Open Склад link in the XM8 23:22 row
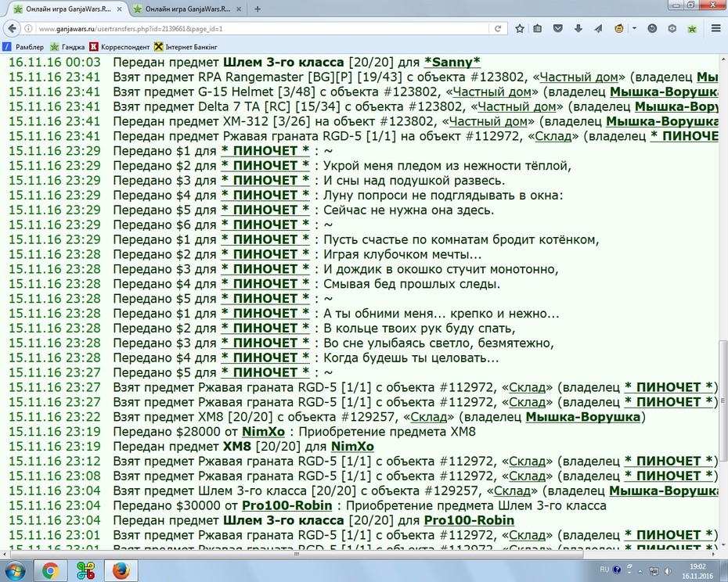Screen dimensions: 728x582 point(429,417)
